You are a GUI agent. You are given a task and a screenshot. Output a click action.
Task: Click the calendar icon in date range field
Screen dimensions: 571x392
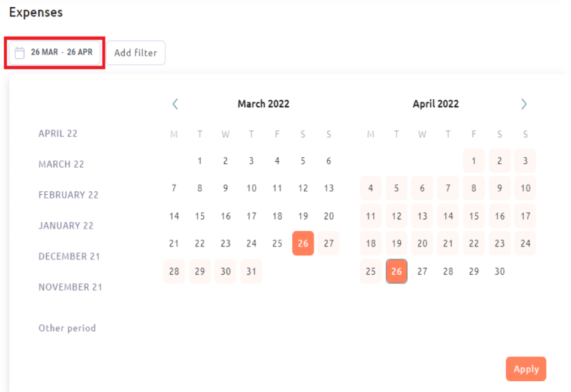coord(20,53)
